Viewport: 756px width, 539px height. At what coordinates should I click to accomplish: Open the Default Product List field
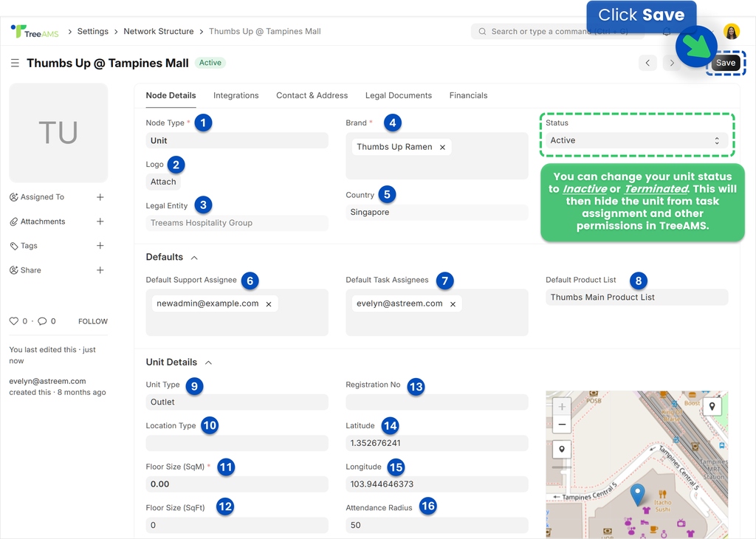click(636, 298)
